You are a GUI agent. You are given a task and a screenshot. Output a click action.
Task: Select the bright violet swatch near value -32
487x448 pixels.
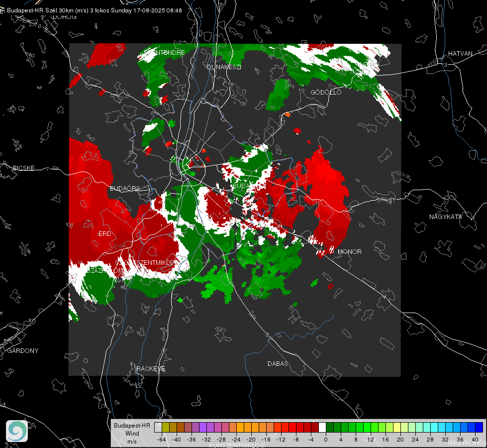(x=203, y=427)
